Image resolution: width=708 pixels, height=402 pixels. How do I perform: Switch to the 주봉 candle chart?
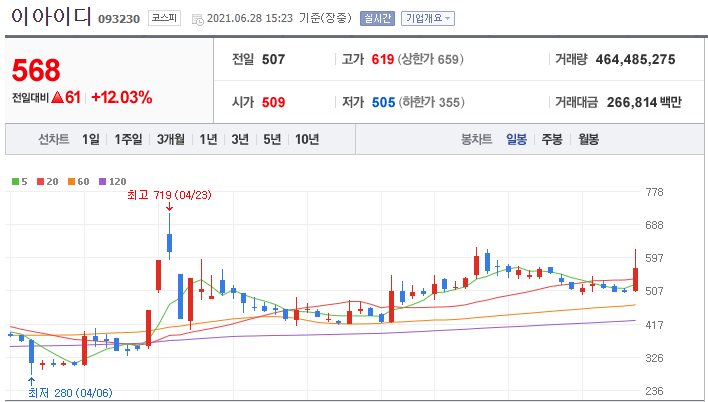(x=552, y=139)
